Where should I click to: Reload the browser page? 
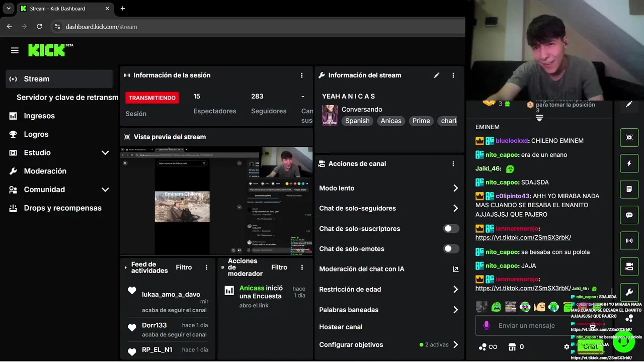39,27
